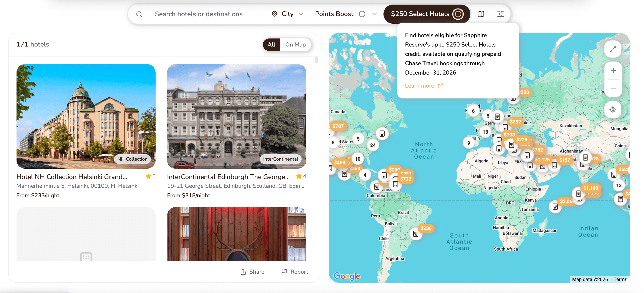
Task: Open the filters sliders icon
Action: click(x=500, y=14)
